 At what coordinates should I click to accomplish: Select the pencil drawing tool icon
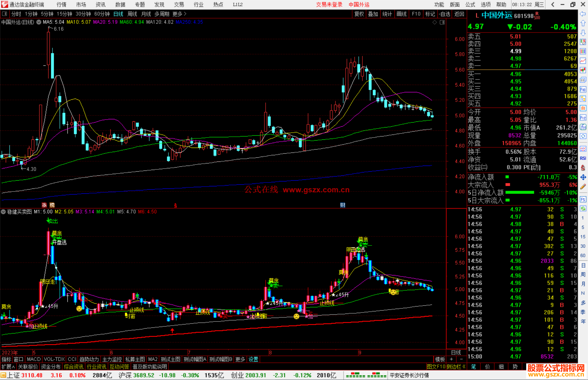point(583,187)
